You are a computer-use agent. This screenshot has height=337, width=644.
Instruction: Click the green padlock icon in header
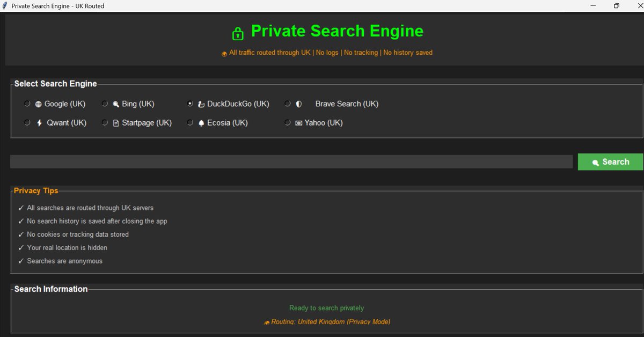pyautogui.click(x=238, y=33)
